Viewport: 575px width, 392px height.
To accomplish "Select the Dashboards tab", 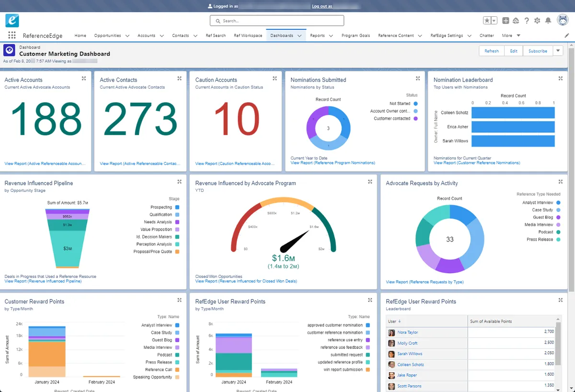I will click(282, 35).
